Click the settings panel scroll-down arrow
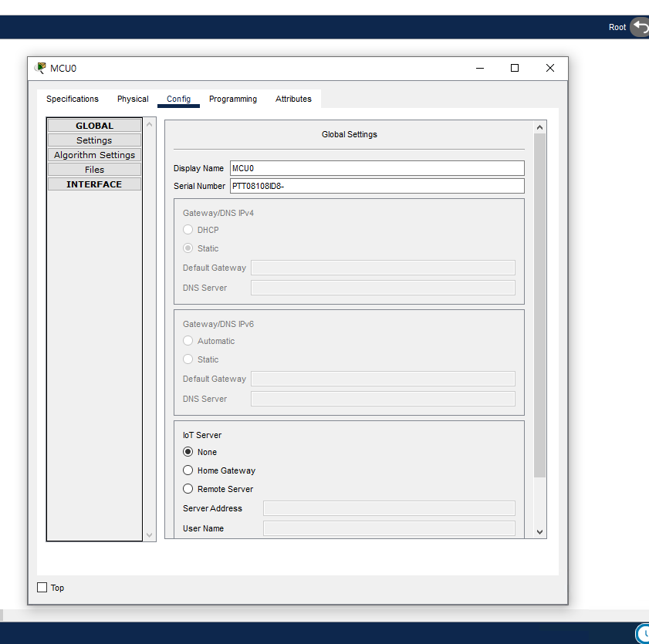This screenshot has width=649, height=644. (x=539, y=532)
